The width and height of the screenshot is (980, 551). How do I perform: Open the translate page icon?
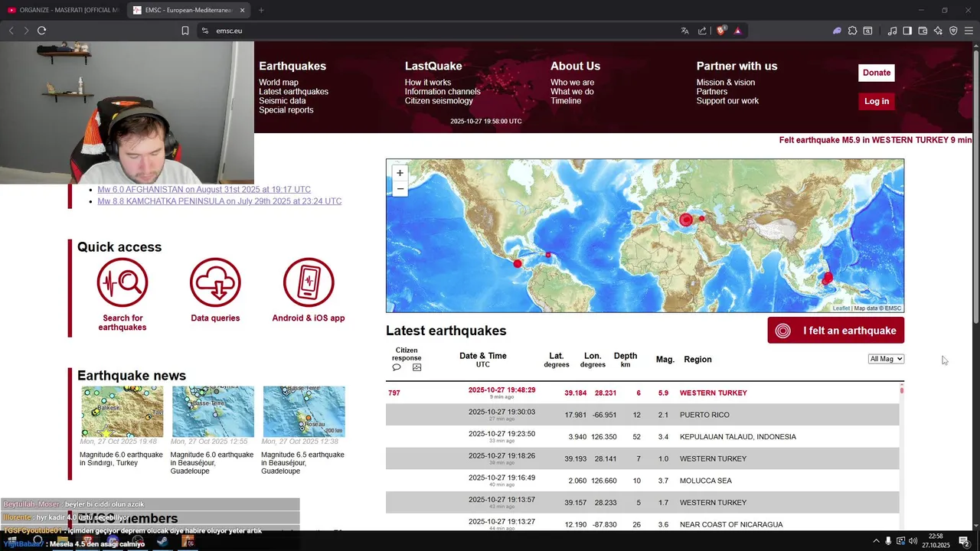click(x=684, y=31)
